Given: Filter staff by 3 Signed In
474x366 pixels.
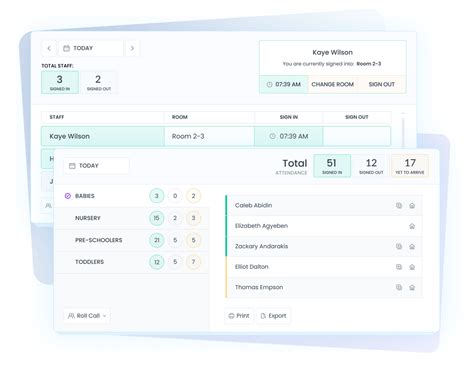Looking at the screenshot, I should coord(60,82).
